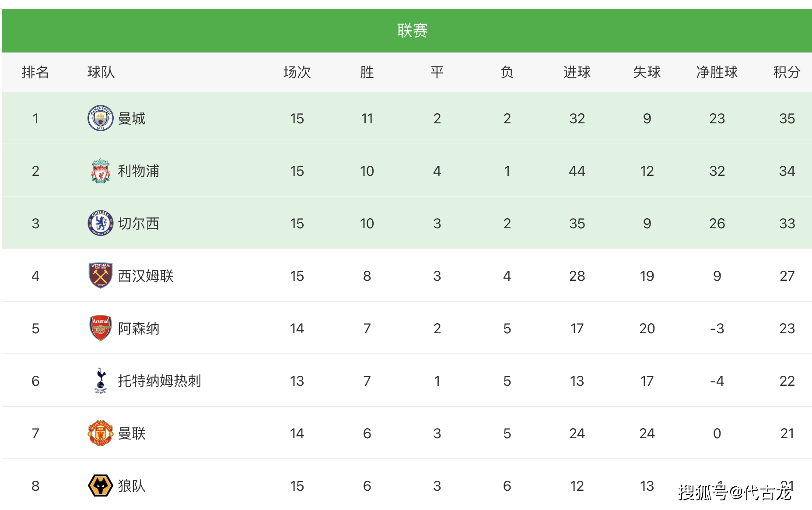Open the 托特纳姆热刺 team link
Screen dimensions: 812x510
(x=160, y=381)
